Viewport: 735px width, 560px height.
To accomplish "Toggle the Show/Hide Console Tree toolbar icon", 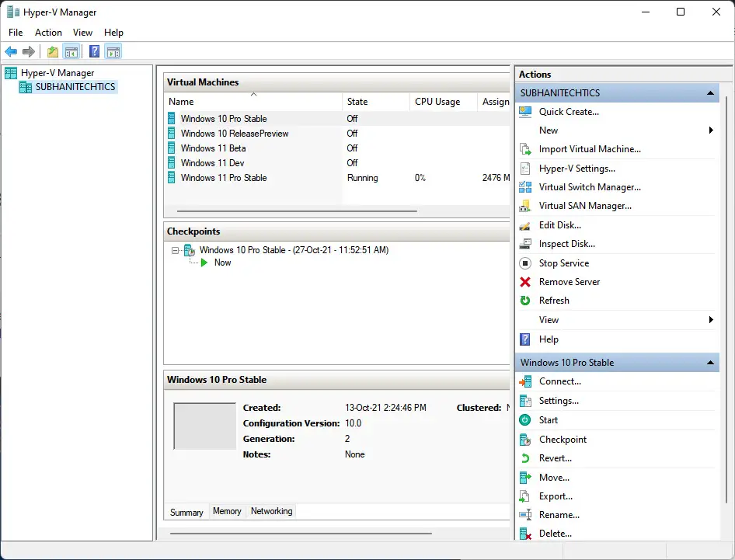I will (71, 51).
